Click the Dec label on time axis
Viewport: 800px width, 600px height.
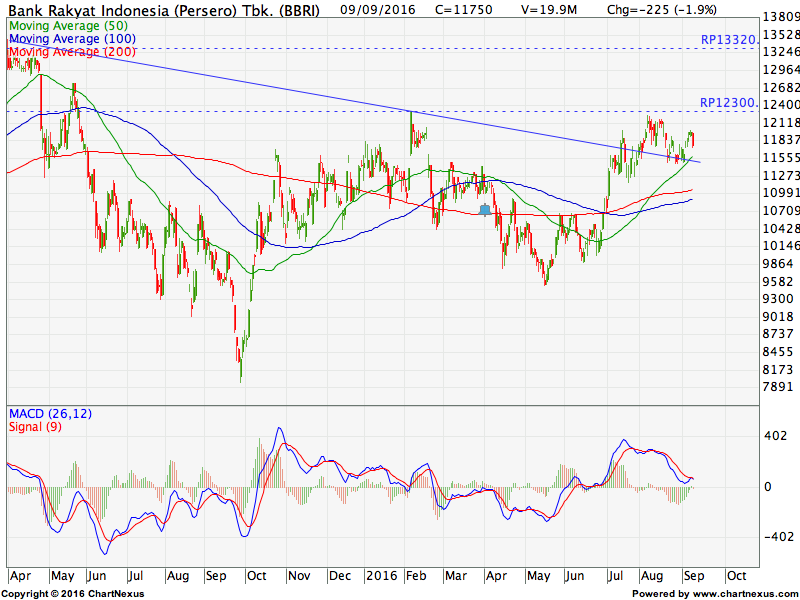click(x=340, y=576)
